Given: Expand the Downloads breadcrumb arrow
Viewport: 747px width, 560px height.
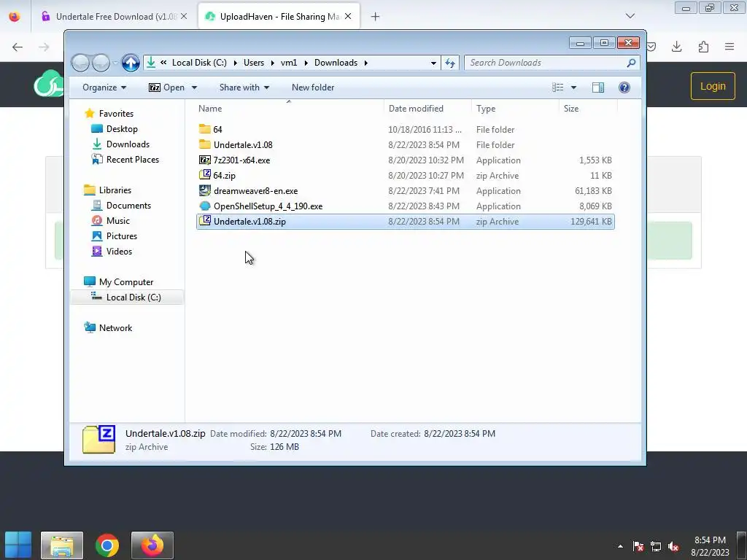Looking at the screenshot, I should click(x=366, y=63).
